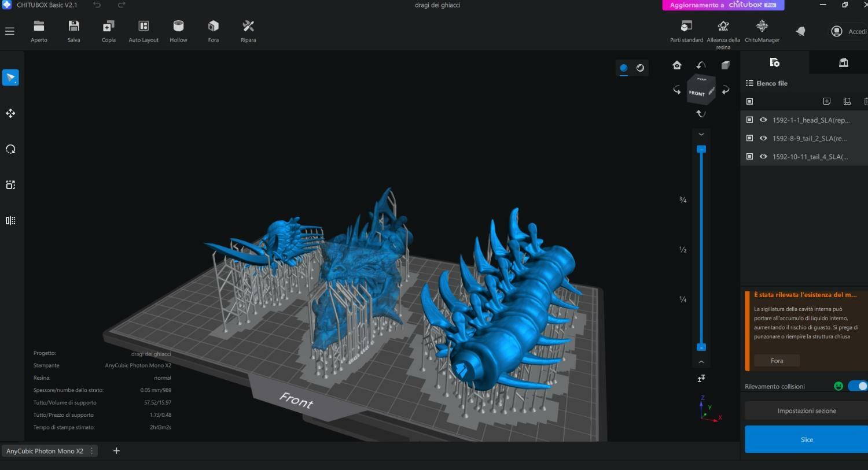Click the Copia copy tool
The width and height of the screenshot is (868, 470).
click(x=109, y=31)
